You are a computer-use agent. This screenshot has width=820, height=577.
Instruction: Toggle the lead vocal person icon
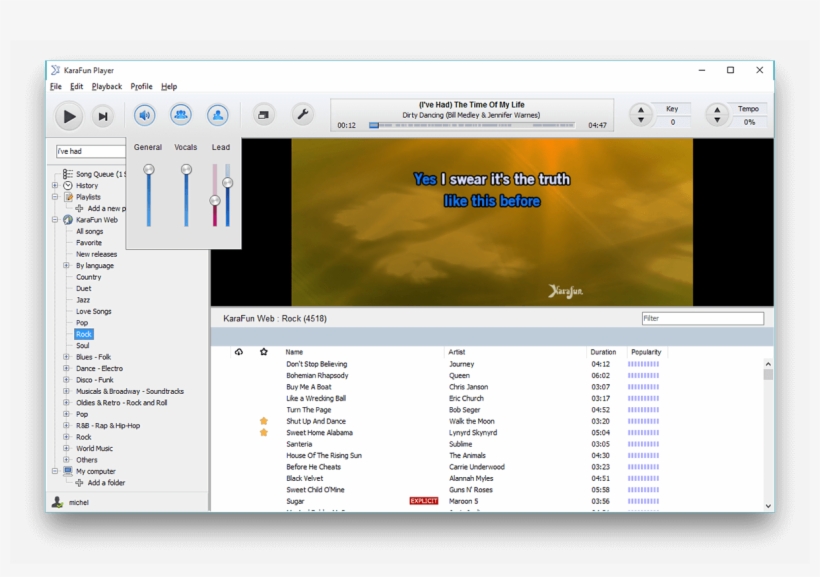(x=218, y=115)
